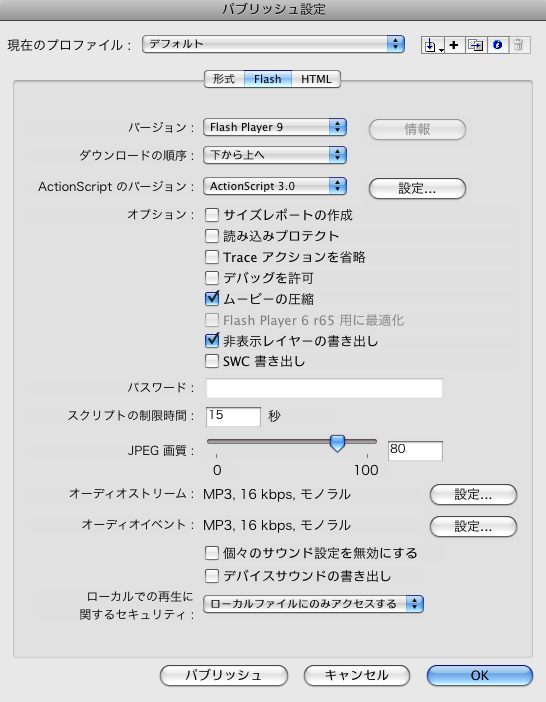This screenshot has height=702, width=546.
Task: Click the blue profile properties info icon
Action: (x=498, y=45)
